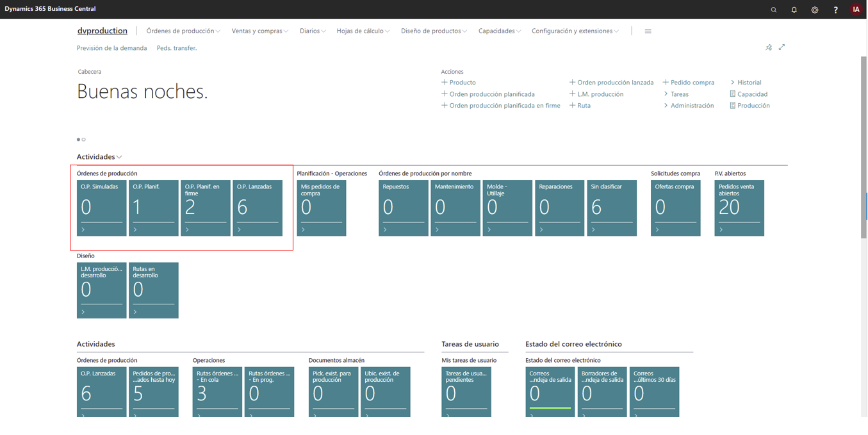Open the Mantenimiento tile
Viewport: 868px width, 435px height.
coord(455,208)
